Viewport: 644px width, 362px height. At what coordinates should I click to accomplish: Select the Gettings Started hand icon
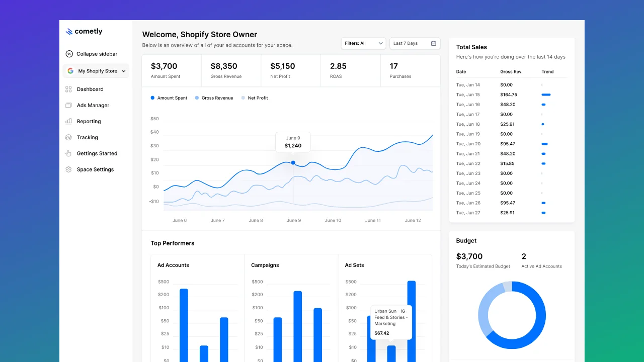click(68, 153)
